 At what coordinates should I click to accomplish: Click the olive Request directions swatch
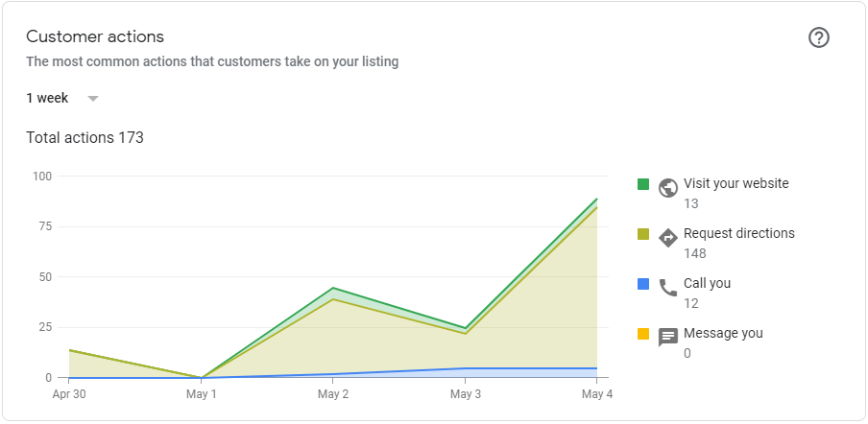642,234
